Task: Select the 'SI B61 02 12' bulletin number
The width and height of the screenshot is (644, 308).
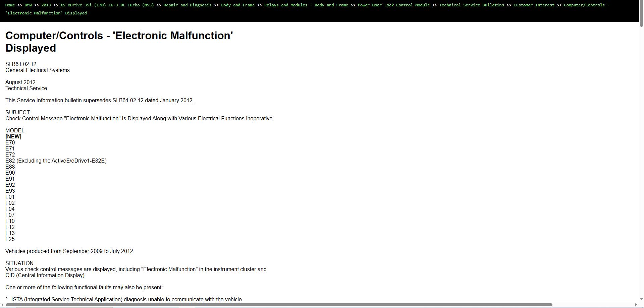Action: pyautogui.click(x=21, y=64)
